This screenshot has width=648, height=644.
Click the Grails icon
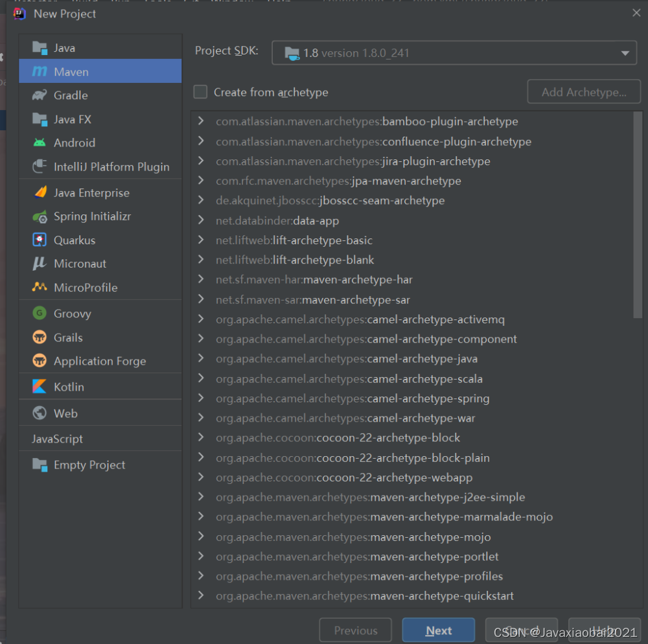point(40,337)
